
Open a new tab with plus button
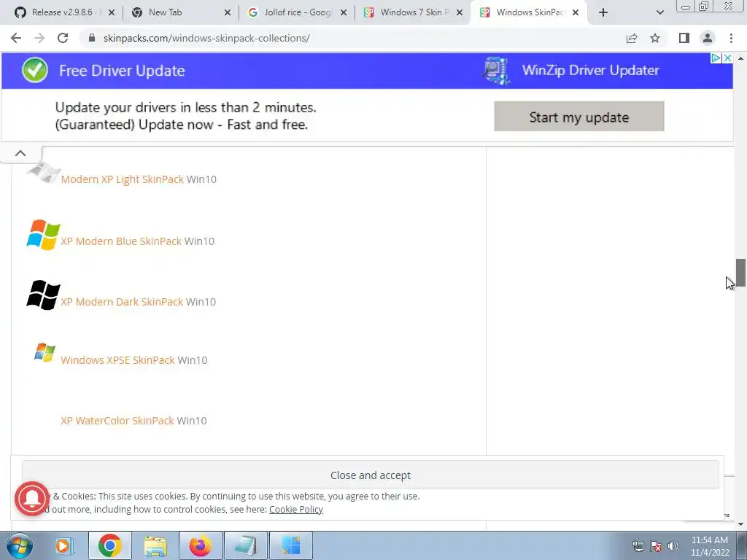(603, 12)
